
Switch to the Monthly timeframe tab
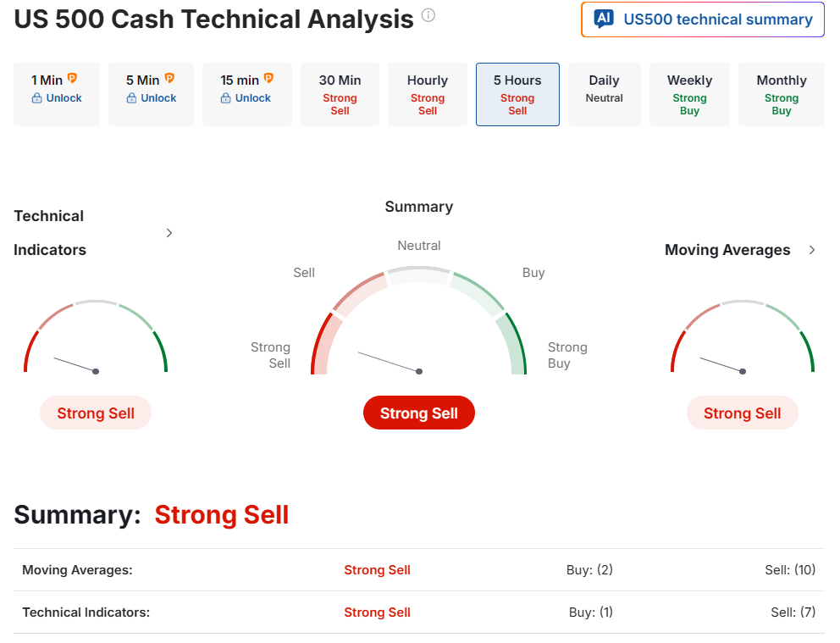tap(781, 94)
